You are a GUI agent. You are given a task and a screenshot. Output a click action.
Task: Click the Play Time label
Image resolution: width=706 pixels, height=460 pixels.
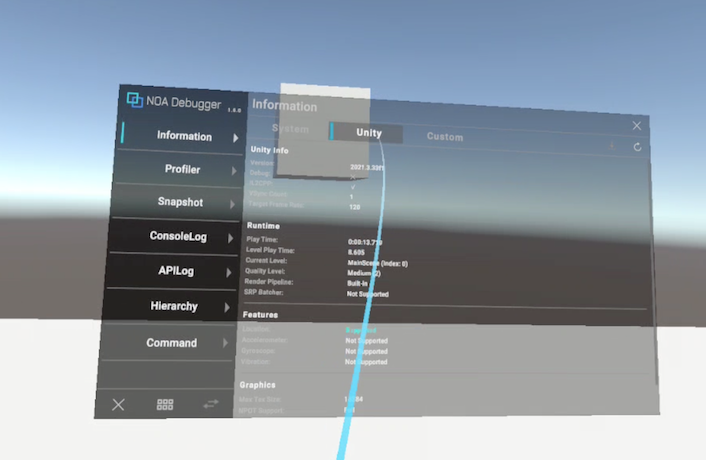pyautogui.click(x=262, y=239)
